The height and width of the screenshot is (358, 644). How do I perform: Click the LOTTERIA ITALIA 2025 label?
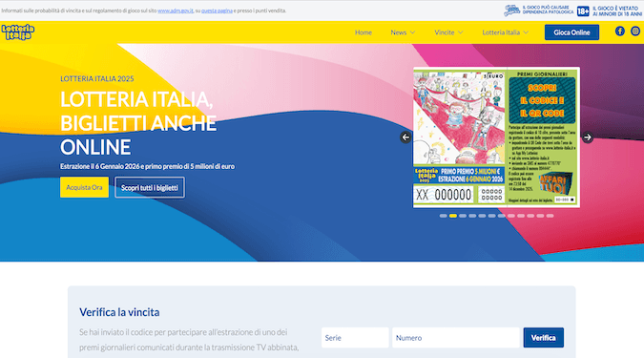click(97, 79)
